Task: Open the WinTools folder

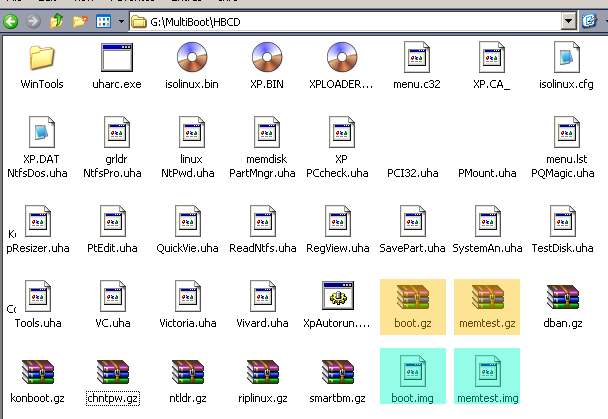Action: click(41, 57)
